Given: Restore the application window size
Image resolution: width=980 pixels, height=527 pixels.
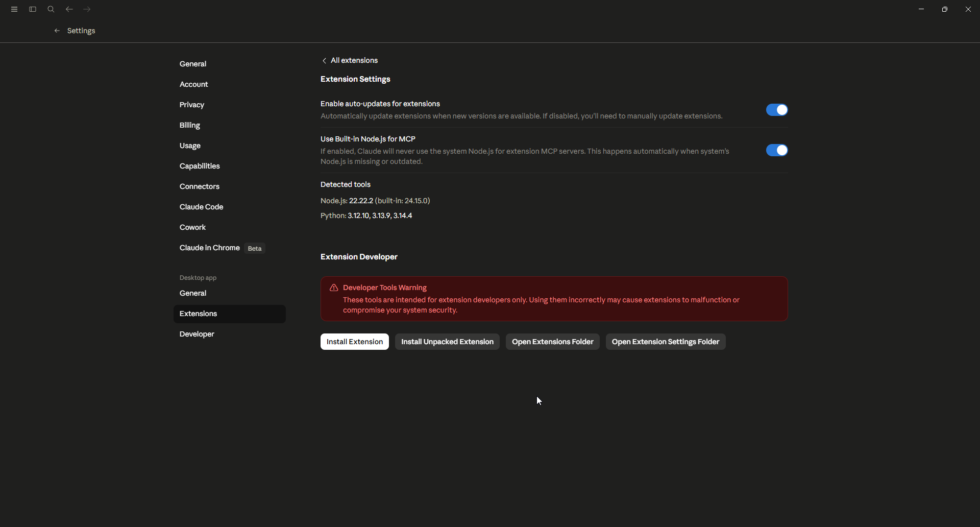Looking at the screenshot, I should 945,9.
